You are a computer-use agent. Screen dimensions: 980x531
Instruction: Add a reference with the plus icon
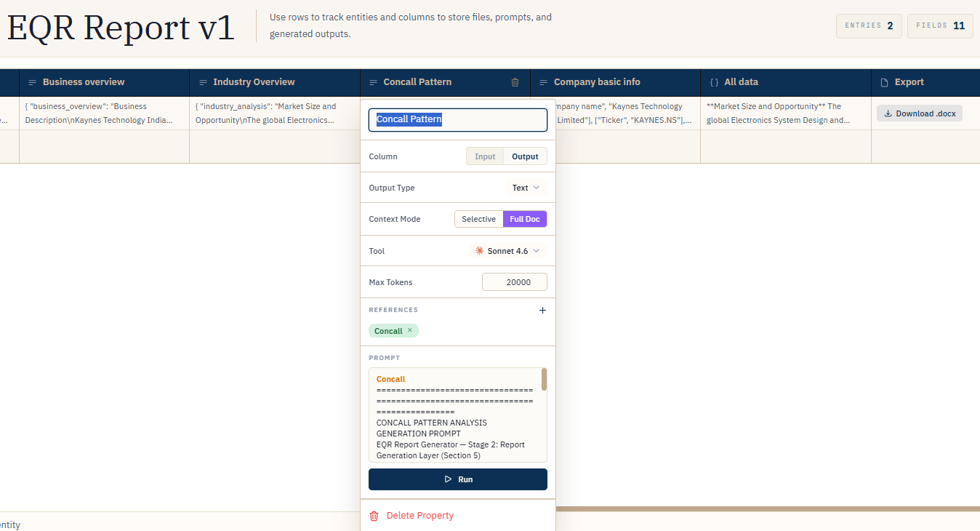click(x=542, y=310)
